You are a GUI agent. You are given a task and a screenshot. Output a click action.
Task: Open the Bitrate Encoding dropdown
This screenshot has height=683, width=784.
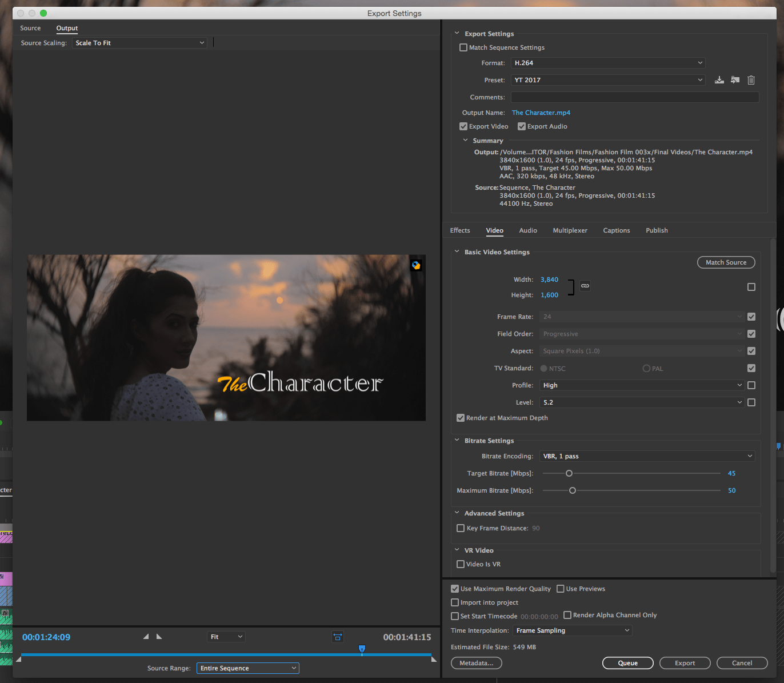tap(647, 456)
